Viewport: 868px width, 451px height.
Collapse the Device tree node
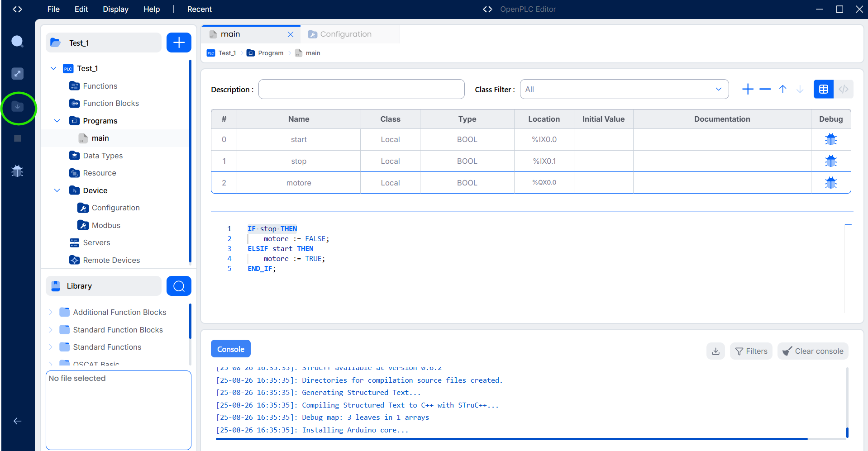[x=57, y=190]
